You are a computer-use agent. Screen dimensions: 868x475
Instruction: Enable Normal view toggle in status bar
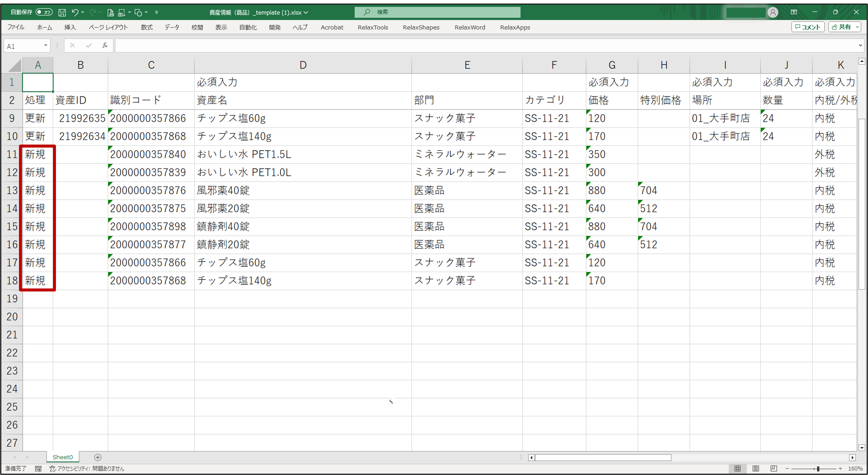click(x=737, y=469)
